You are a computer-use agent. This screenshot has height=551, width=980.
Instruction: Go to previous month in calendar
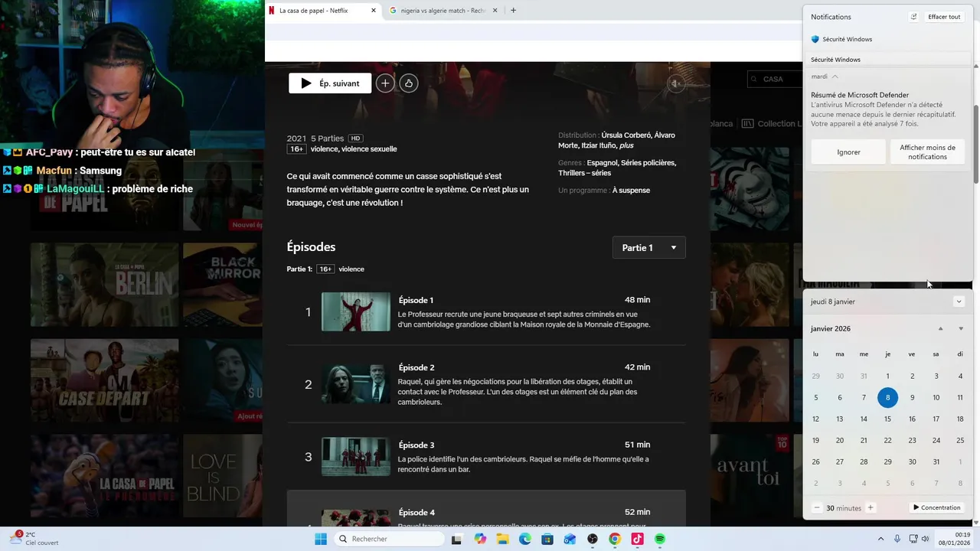(941, 329)
